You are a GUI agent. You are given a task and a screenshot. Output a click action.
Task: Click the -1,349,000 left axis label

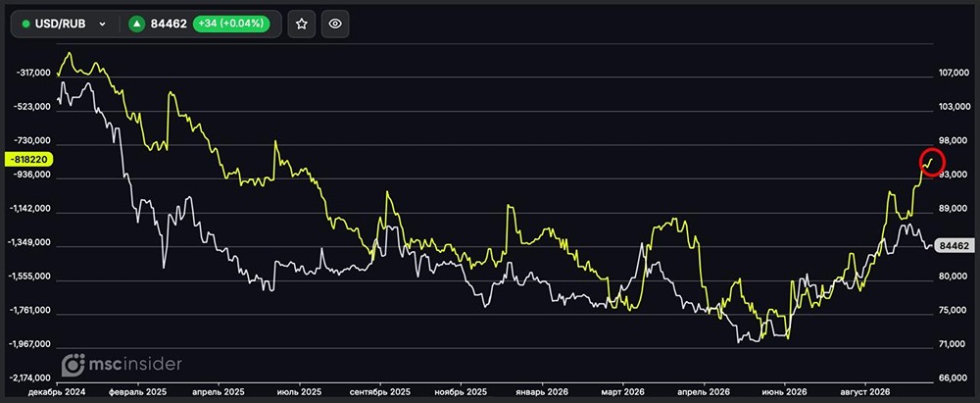click(30, 243)
